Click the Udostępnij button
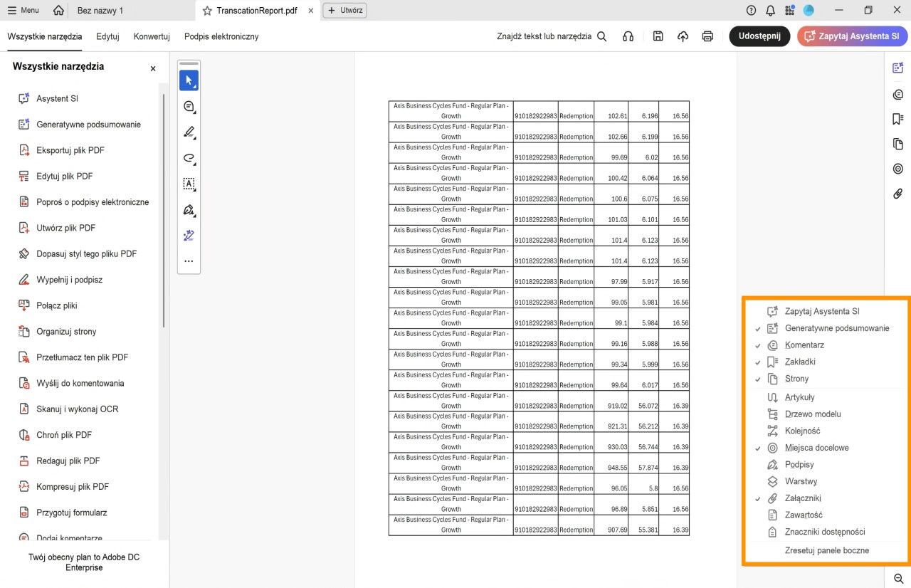This screenshot has height=588, width=911. point(759,36)
